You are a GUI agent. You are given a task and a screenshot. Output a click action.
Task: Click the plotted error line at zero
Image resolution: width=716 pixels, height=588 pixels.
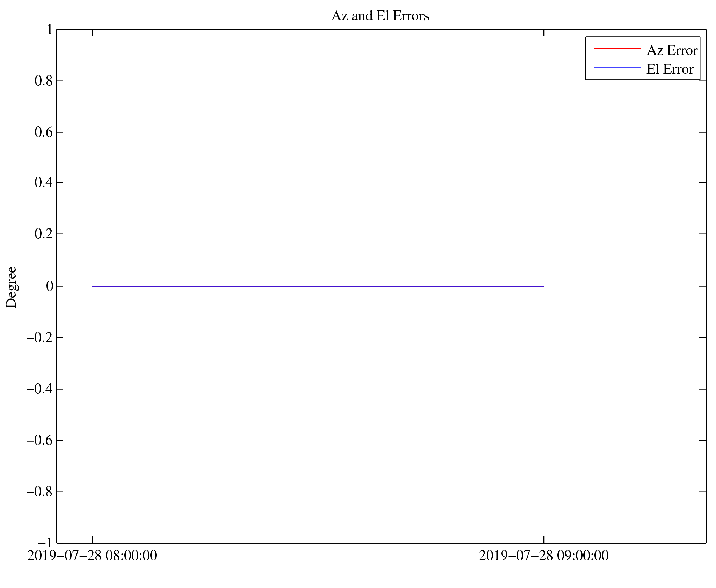click(318, 286)
